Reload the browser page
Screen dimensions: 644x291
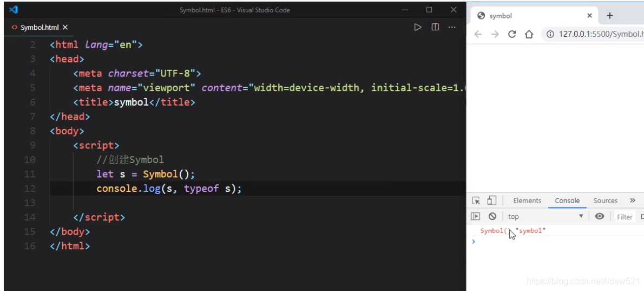click(512, 34)
